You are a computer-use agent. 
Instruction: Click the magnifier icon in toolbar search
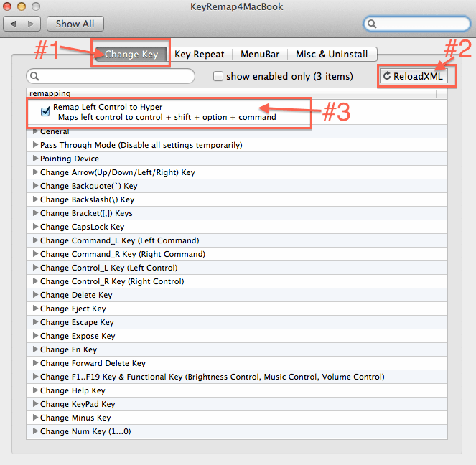coord(373,24)
